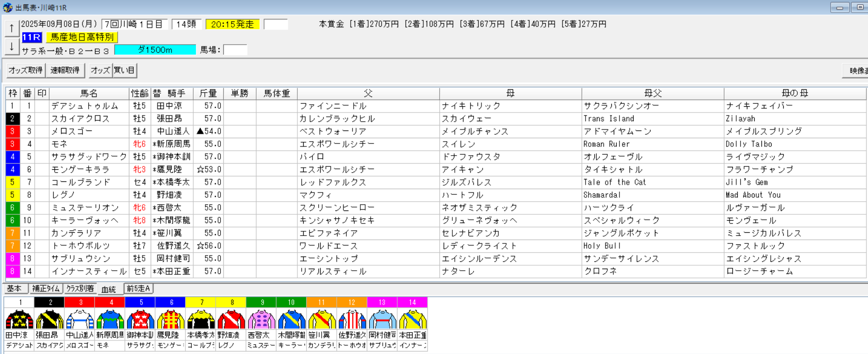Go to next race with down arrow
868x354 pixels.
[12, 47]
